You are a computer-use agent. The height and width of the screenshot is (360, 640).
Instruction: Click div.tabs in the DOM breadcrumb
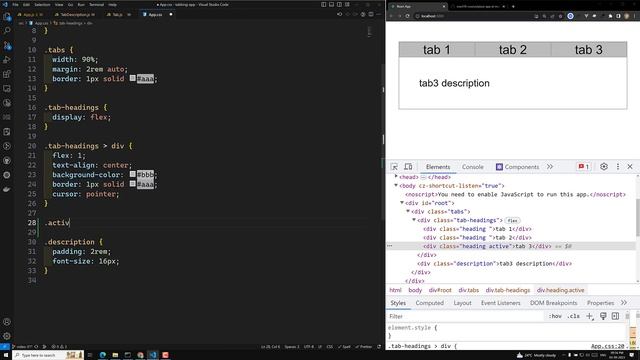pos(469,290)
